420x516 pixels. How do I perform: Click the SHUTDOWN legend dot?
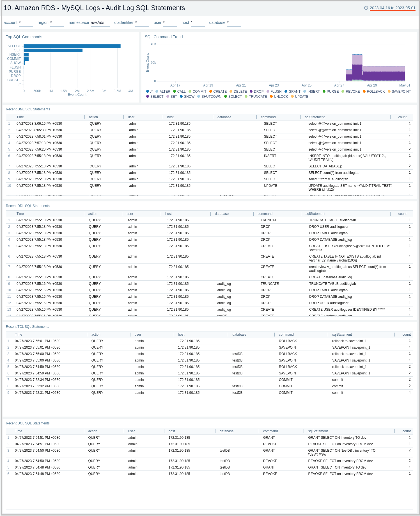199,97
